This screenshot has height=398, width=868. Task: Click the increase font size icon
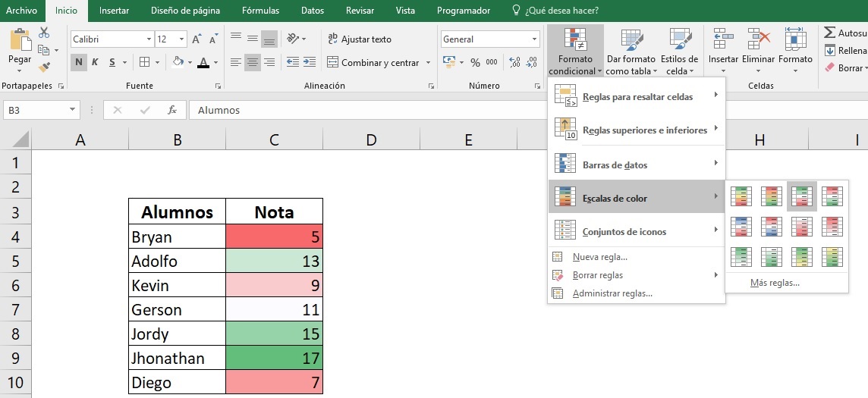[197, 39]
